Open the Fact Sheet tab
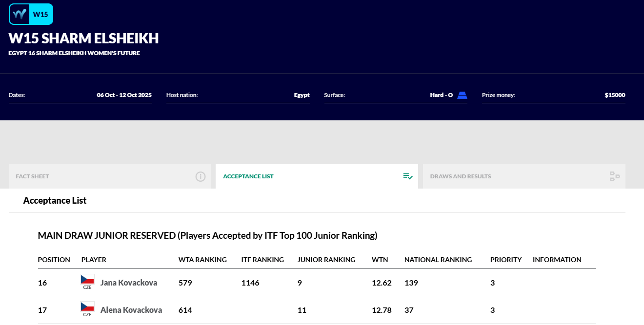This screenshot has height=325, width=644. (110, 176)
